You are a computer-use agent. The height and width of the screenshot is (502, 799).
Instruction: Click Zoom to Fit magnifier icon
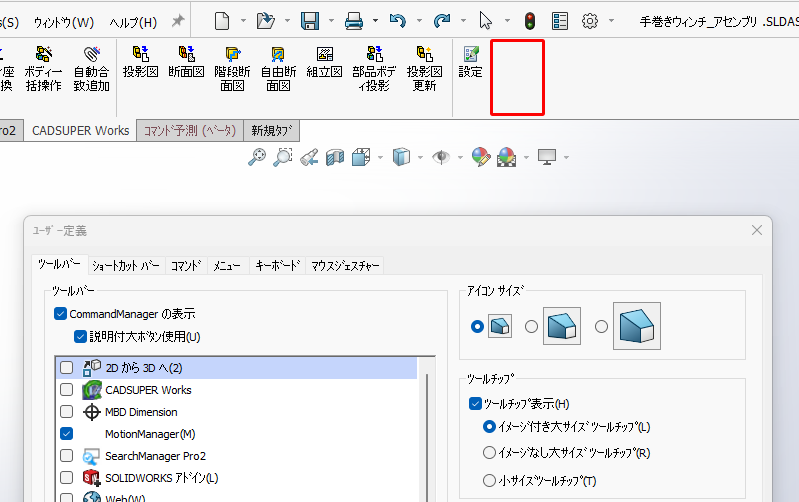[x=257, y=157]
